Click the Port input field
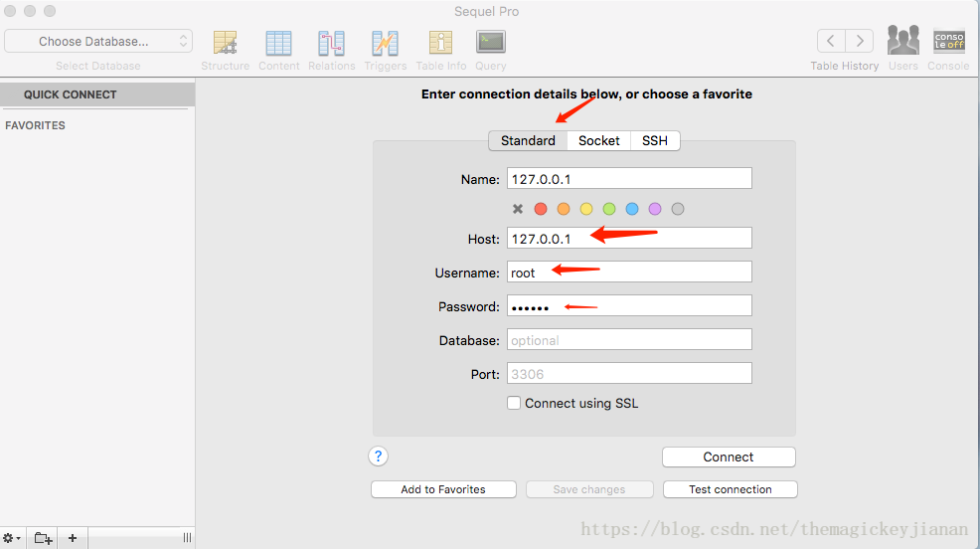 [629, 373]
